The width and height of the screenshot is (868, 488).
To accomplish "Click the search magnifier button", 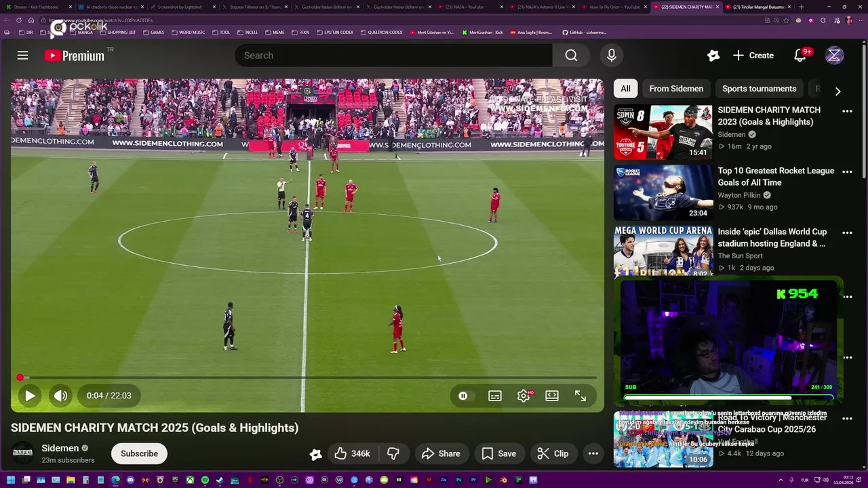I will [571, 56].
